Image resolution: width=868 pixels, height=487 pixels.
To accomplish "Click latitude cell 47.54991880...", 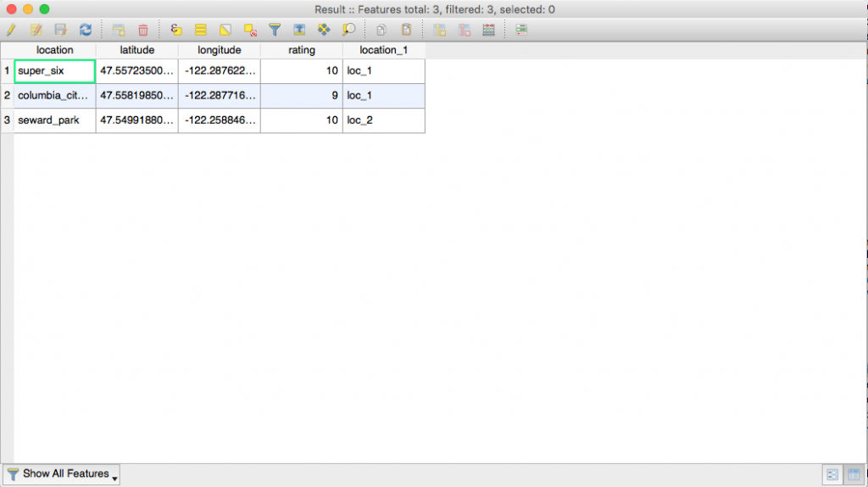I will (137, 120).
